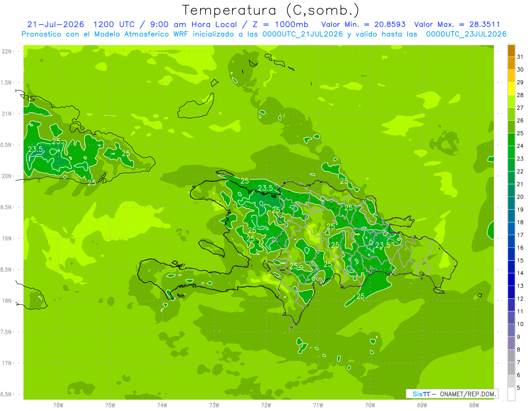
Task: Pick the dark green swatch between 23 and 24
Action: (x=511, y=153)
